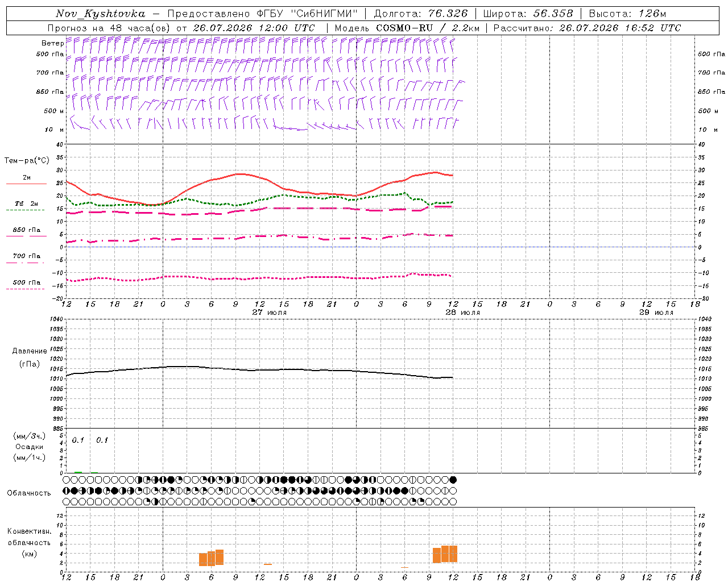Click the 27 июля date label

270,313
